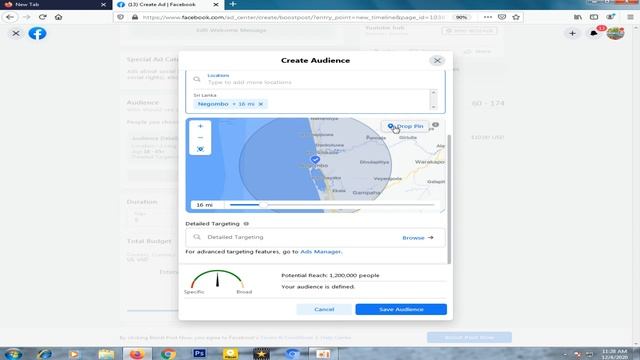Click the Facebook URL address bar

pyautogui.click(x=294, y=17)
